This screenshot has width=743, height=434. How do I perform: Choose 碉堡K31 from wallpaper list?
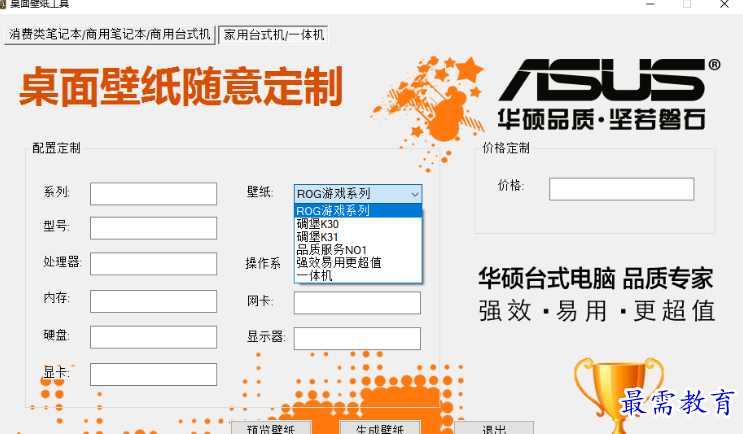(x=358, y=236)
